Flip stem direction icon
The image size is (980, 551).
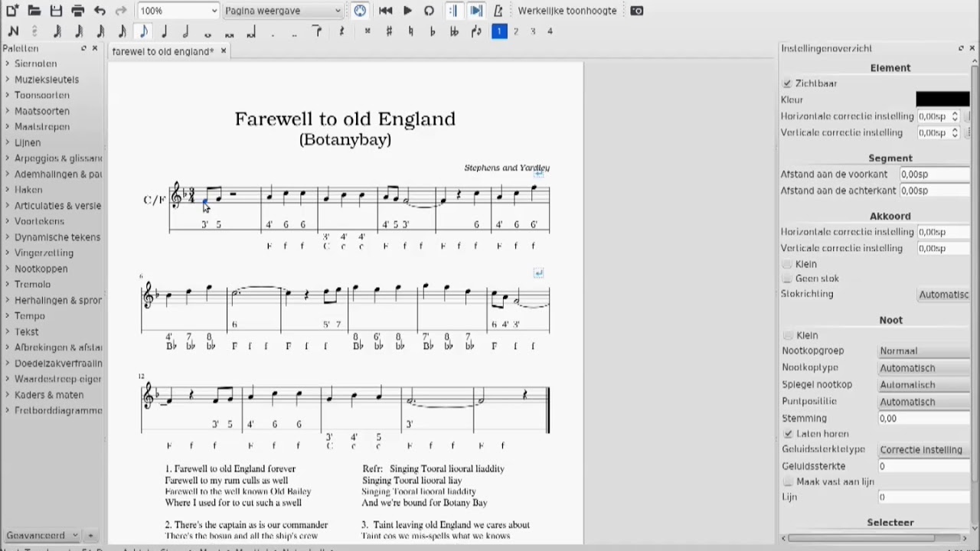[x=476, y=31]
